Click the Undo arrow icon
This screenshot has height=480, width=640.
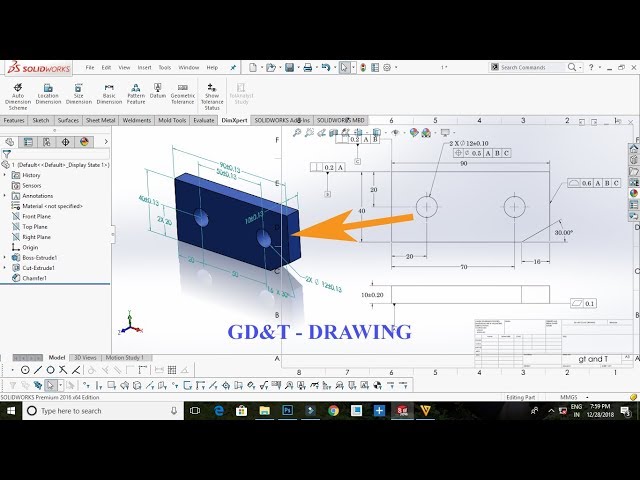(x=325, y=67)
